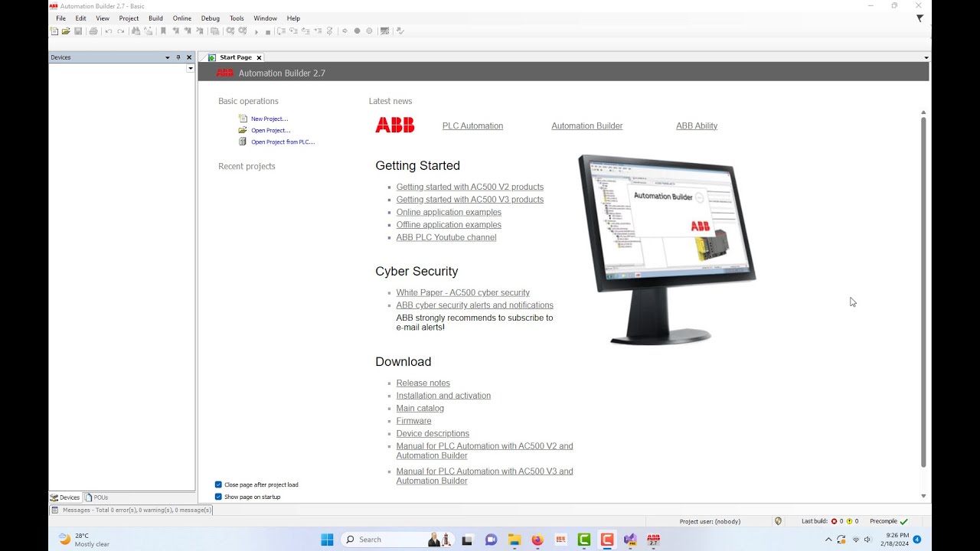This screenshot has height=551, width=980.
Task: Open the View menu
Action: tap(103, 18)
